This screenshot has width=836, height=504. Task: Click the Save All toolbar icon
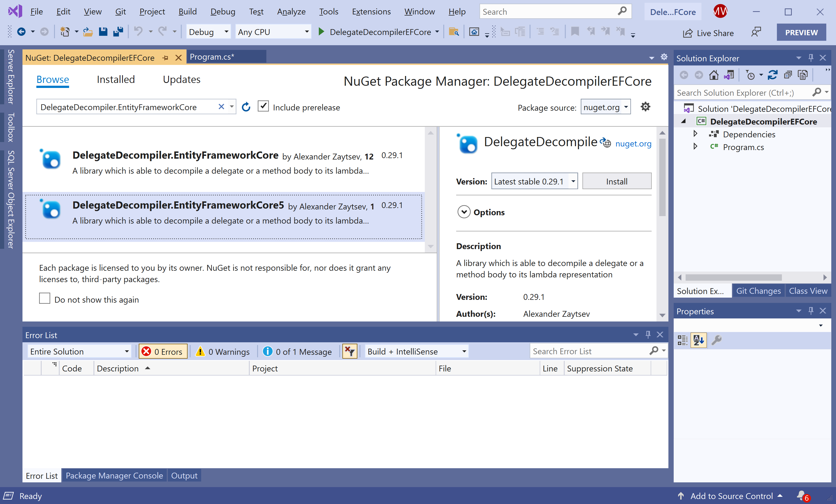(118, 32)
